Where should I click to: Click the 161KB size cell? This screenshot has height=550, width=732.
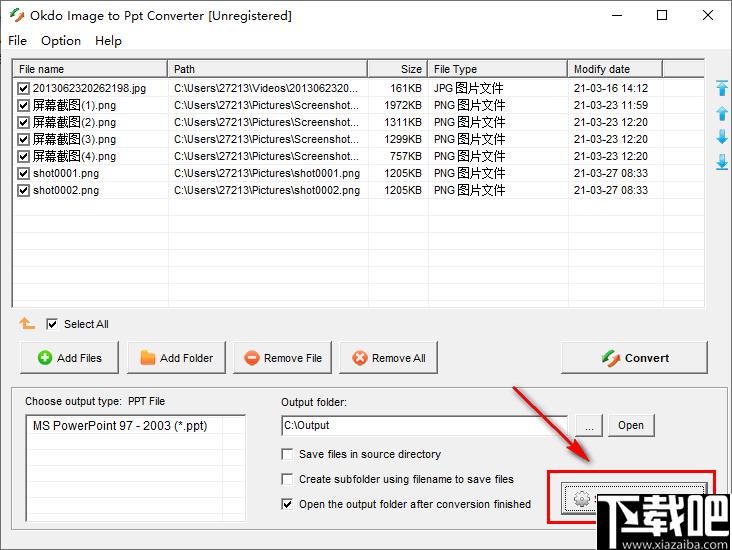(406, 88)
